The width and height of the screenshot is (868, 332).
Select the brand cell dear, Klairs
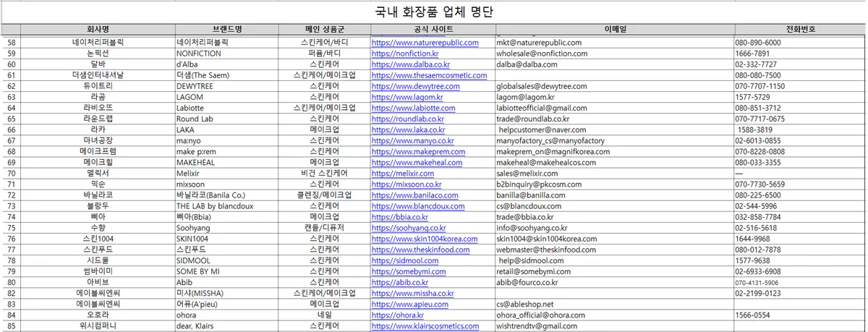point(228,326)
